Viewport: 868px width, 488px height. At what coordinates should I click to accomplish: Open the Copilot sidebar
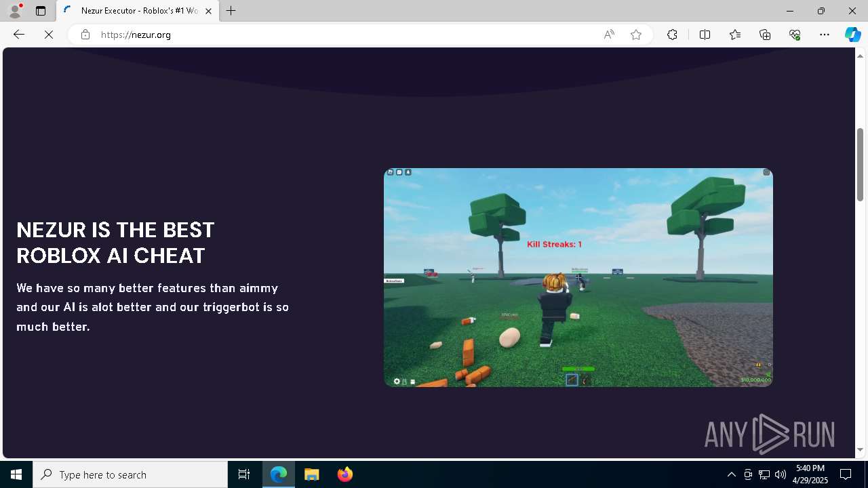pos(852,35)
